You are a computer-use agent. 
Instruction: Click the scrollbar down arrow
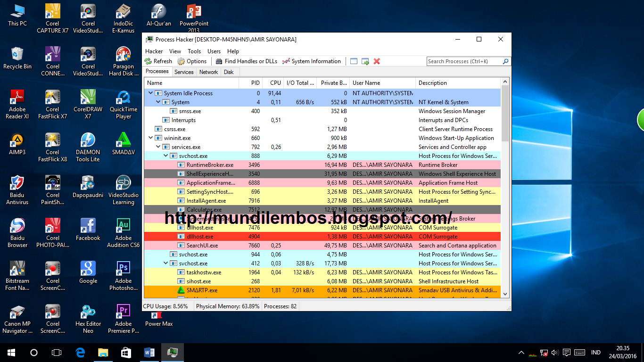click(x=505, y=294)
